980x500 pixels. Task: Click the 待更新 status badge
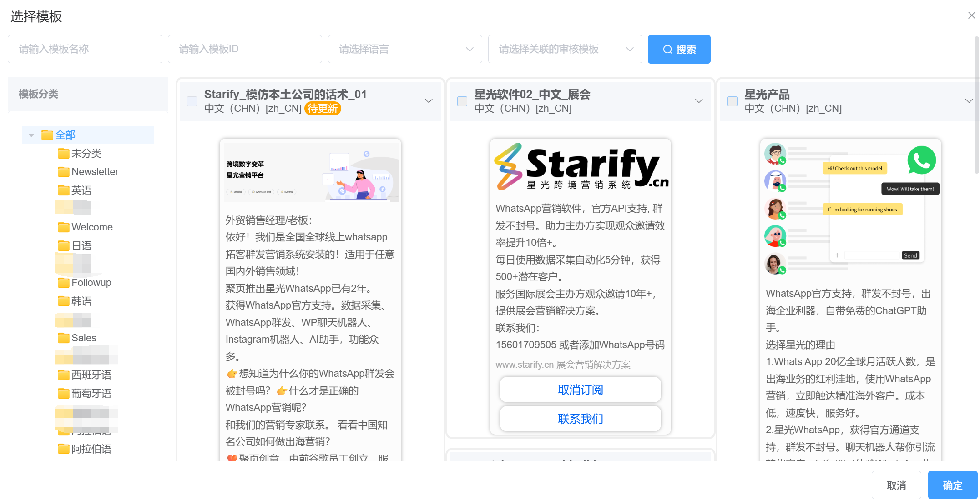pyautogui.click(x=323, y=109)
